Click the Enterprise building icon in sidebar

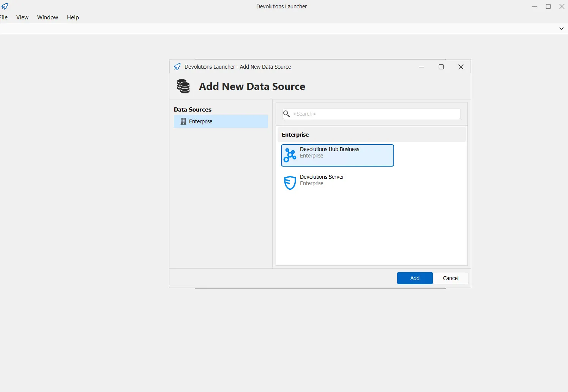click(183, 121)
